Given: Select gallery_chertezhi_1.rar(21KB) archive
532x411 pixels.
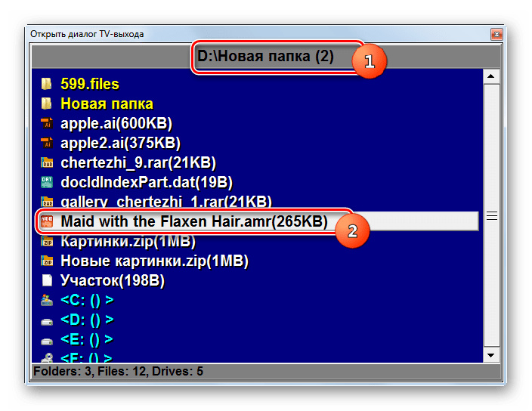Looking at the screenshot, I should 166,202.
